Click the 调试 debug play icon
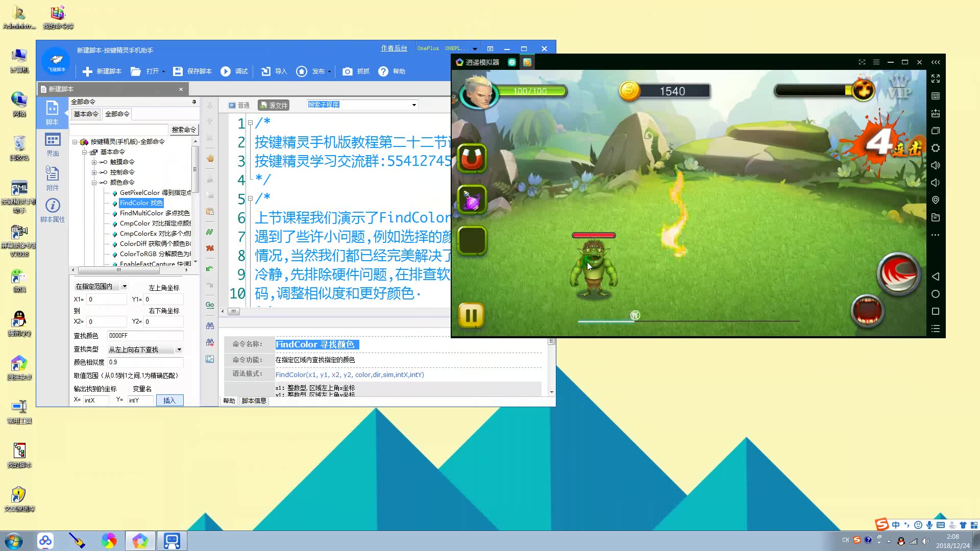980x551 pixels. click(226, 71)
